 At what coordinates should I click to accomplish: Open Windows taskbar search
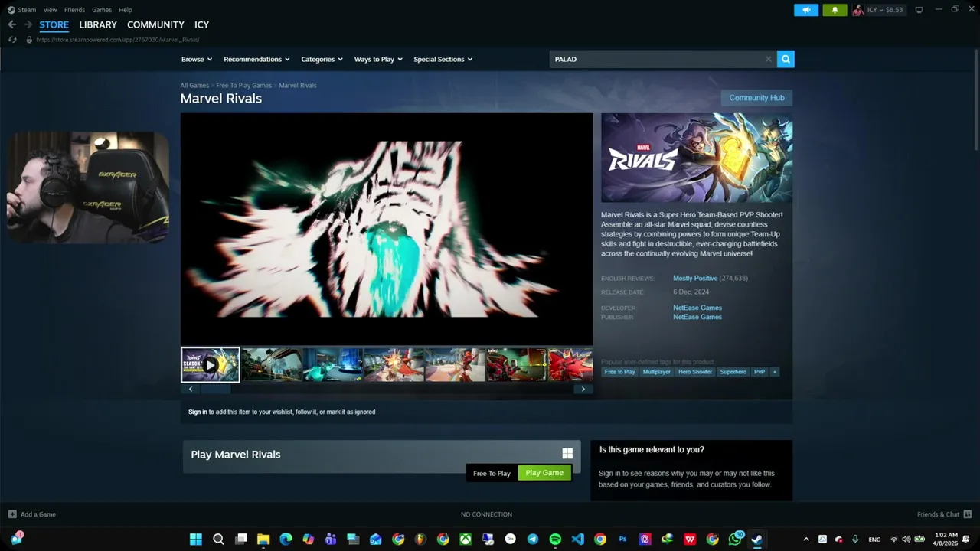pos(218,539)
